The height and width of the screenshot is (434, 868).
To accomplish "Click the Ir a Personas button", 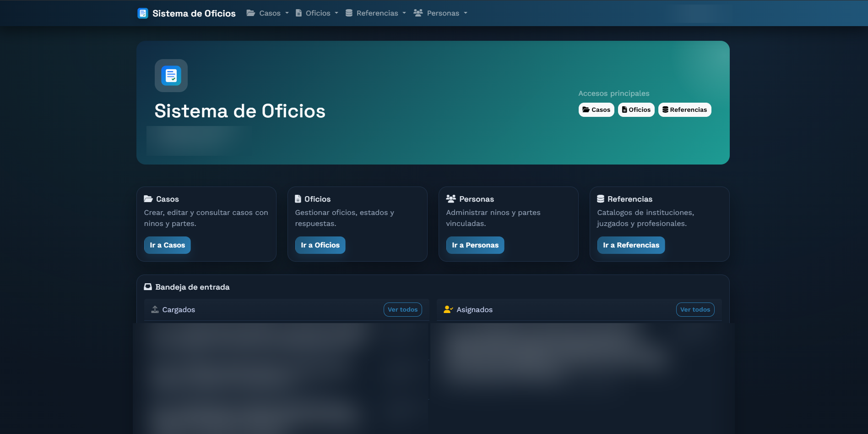I will tap(475, 245).
